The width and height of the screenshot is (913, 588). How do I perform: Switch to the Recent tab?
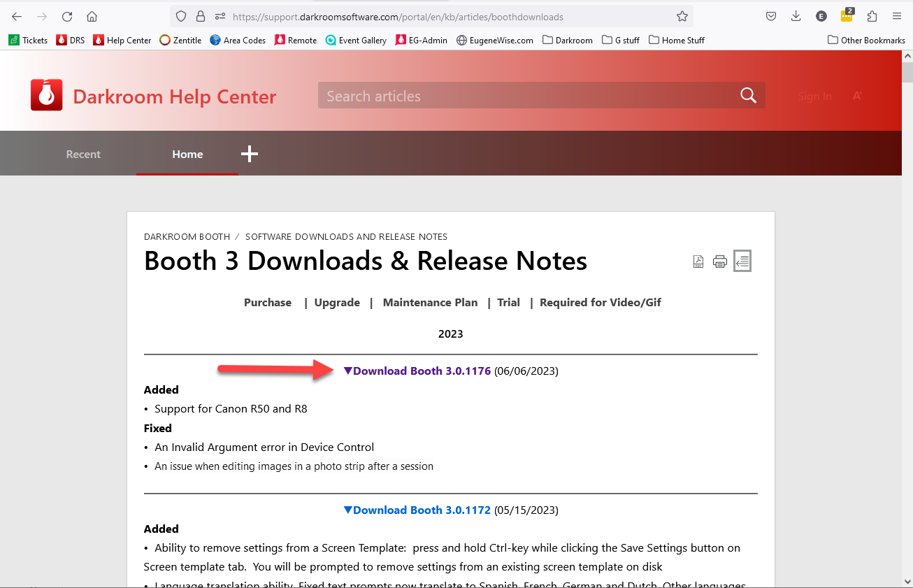[83, 154]
